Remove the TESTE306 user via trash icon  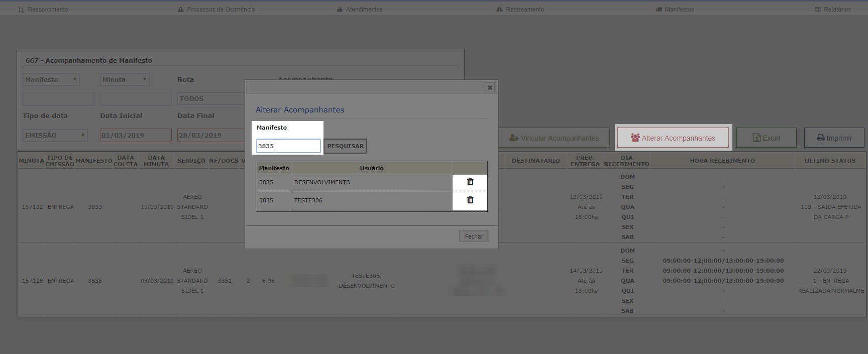(x=470, y=200)
